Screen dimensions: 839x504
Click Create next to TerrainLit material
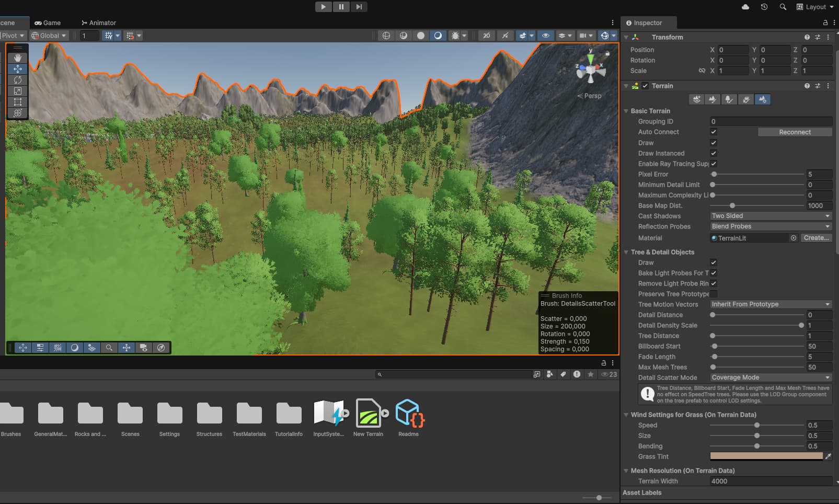[x=816, y=238]
